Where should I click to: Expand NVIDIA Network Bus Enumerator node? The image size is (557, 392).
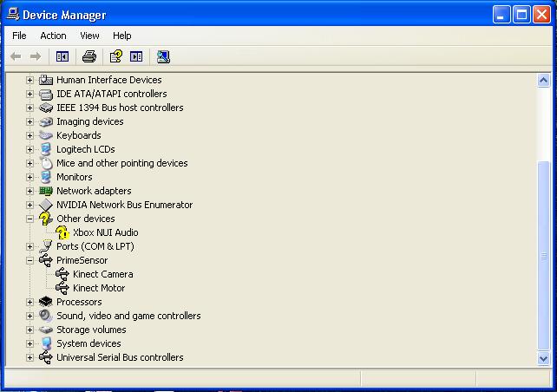(x=29, y=205)
